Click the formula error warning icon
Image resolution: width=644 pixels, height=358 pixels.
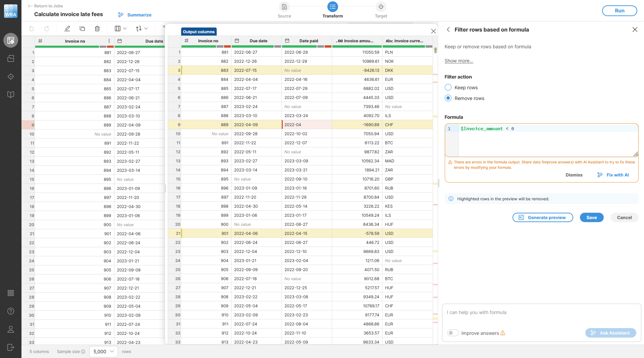pyautogui.click(x=450, y=162)
